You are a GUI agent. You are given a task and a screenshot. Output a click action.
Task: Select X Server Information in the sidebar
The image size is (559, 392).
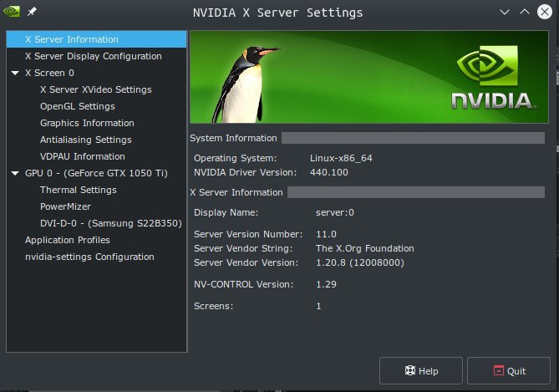[96, 39]
